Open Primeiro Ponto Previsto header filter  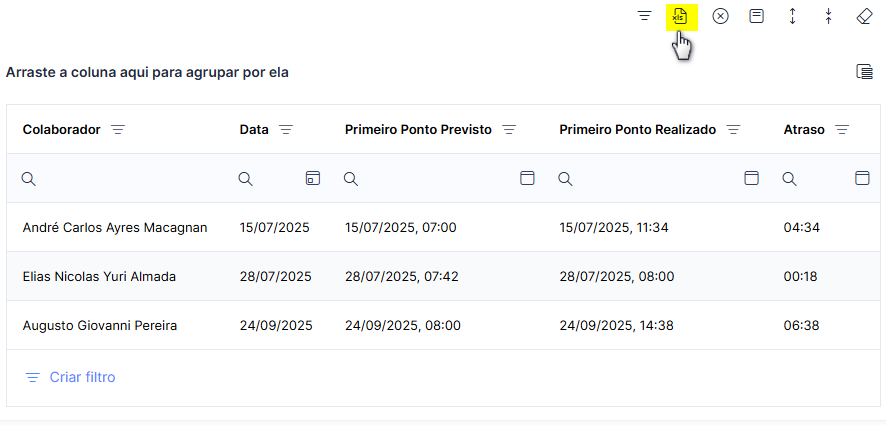tap(509, 130)
